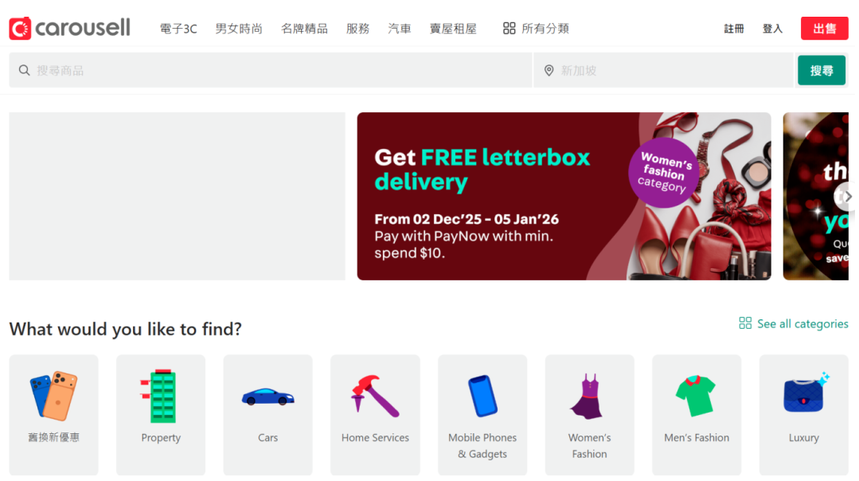Open the 電子3C menu item
The height and width of the screenshot is (481, 859).
click(178, 28)
